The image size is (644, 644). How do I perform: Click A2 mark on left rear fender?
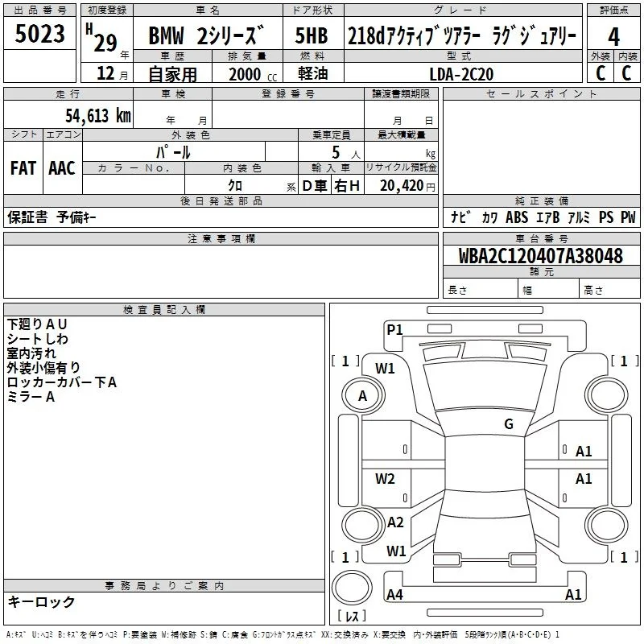pyautogui.click(x=395, y=522)
